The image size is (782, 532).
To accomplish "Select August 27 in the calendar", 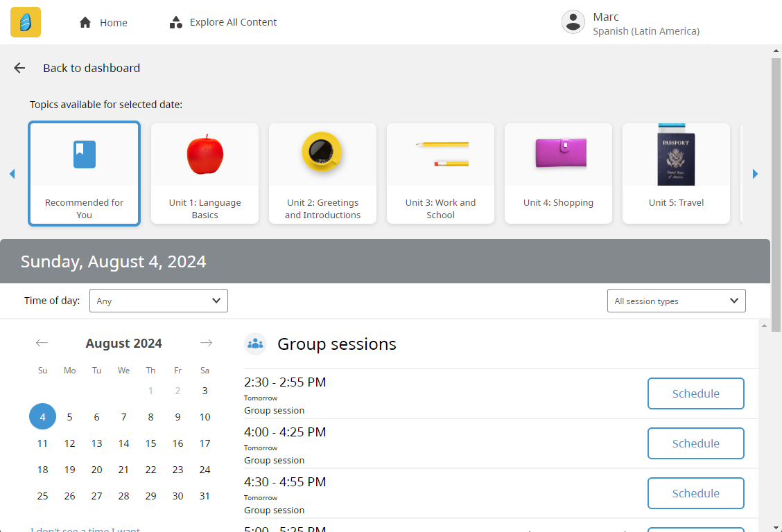I will 96,496.
